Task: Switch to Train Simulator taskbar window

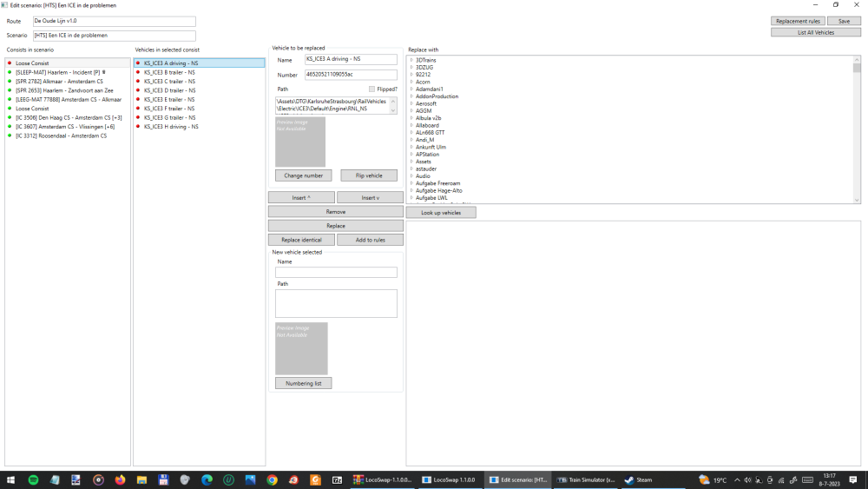Action: (586, 479)
